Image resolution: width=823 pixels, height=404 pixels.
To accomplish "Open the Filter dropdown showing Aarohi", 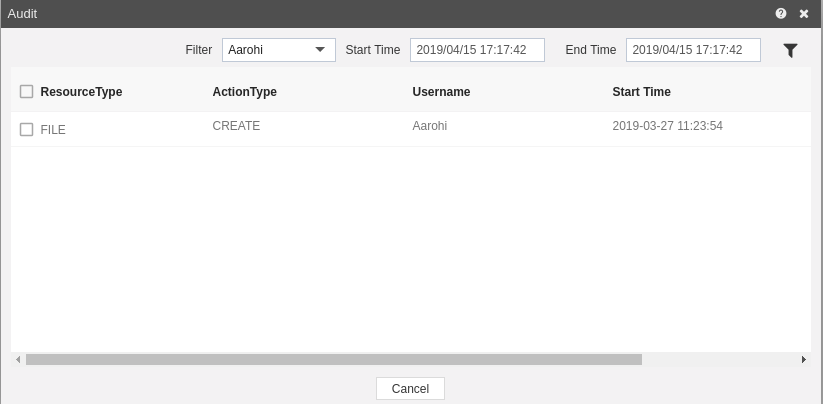I will tap(279, 50).
